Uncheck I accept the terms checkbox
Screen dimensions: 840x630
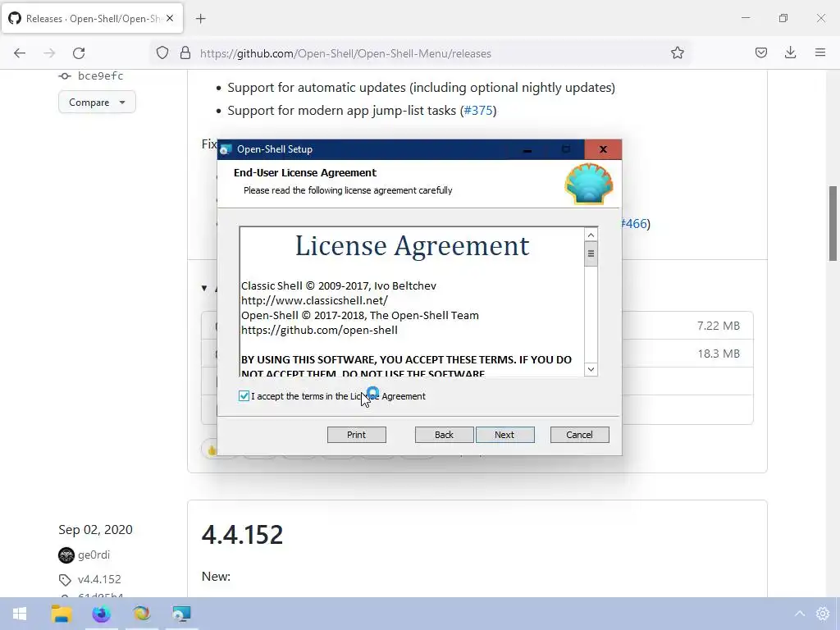[x=244, y=396]
